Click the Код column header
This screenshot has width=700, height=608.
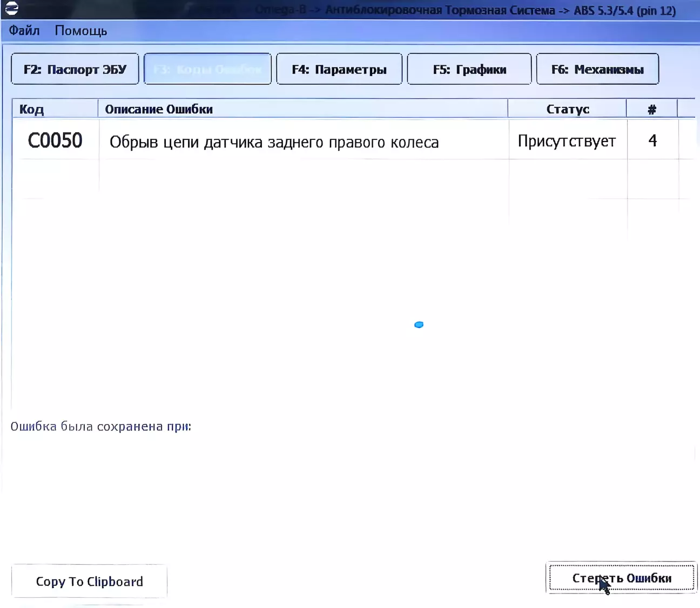click(x=55, y=109)
